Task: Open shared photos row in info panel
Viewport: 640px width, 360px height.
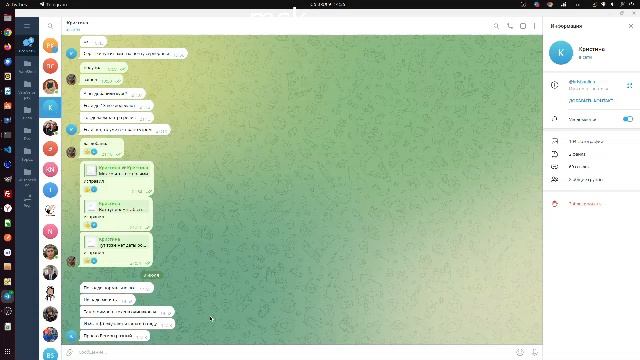Action: [x=591, y=141]
